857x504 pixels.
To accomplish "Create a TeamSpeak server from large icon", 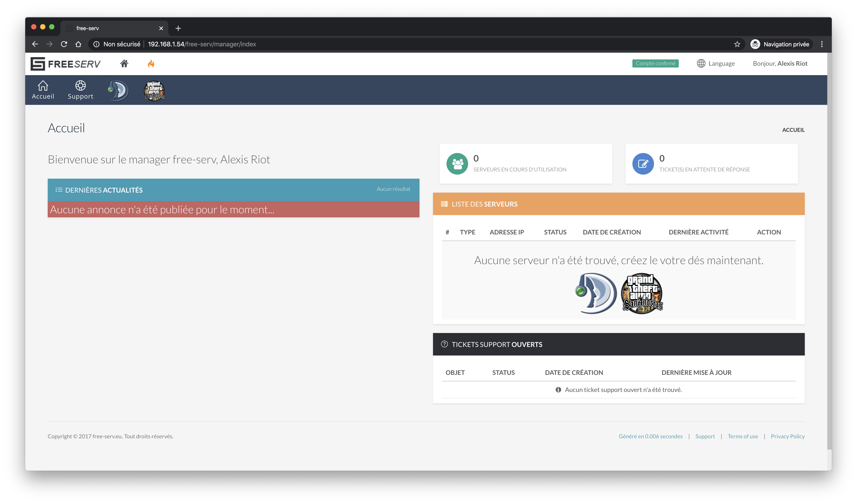I will coord(596,293).
